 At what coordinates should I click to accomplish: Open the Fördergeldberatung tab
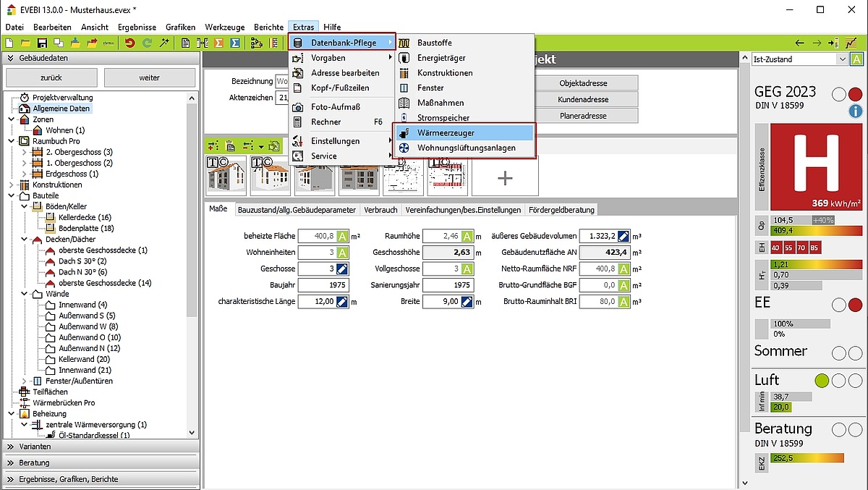tap(561, 210)
